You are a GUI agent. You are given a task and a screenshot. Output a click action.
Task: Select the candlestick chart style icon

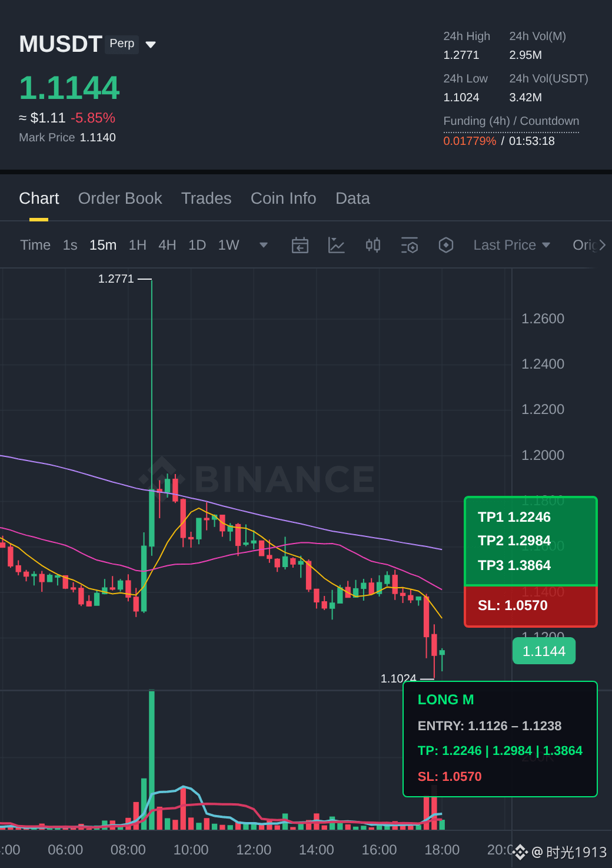pyautogui.click(x=373, y=245)
